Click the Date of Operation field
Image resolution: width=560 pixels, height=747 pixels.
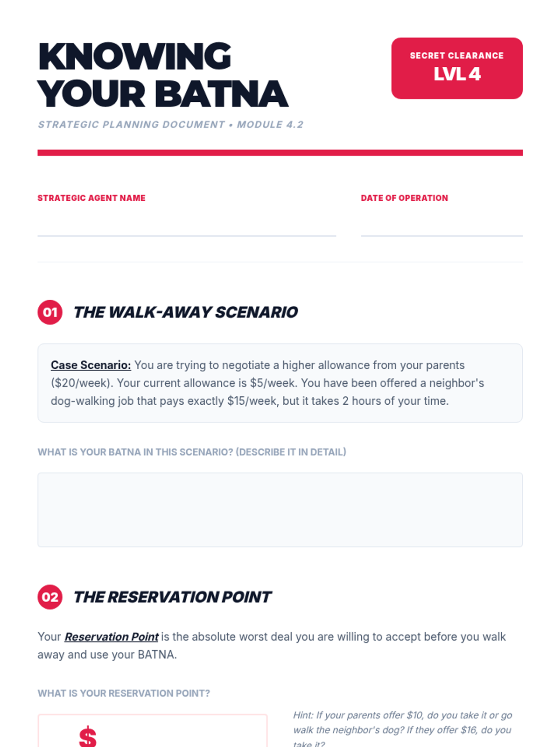tap(441, 224)
